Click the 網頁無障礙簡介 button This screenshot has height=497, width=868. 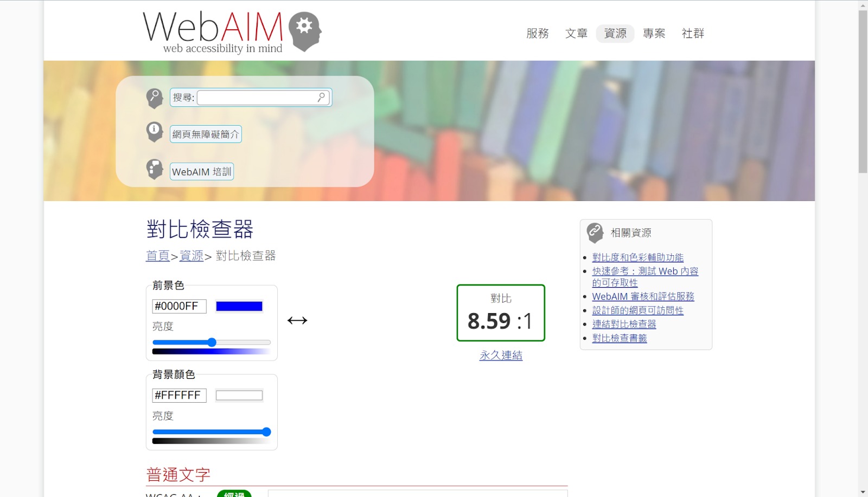click(206, 134)
